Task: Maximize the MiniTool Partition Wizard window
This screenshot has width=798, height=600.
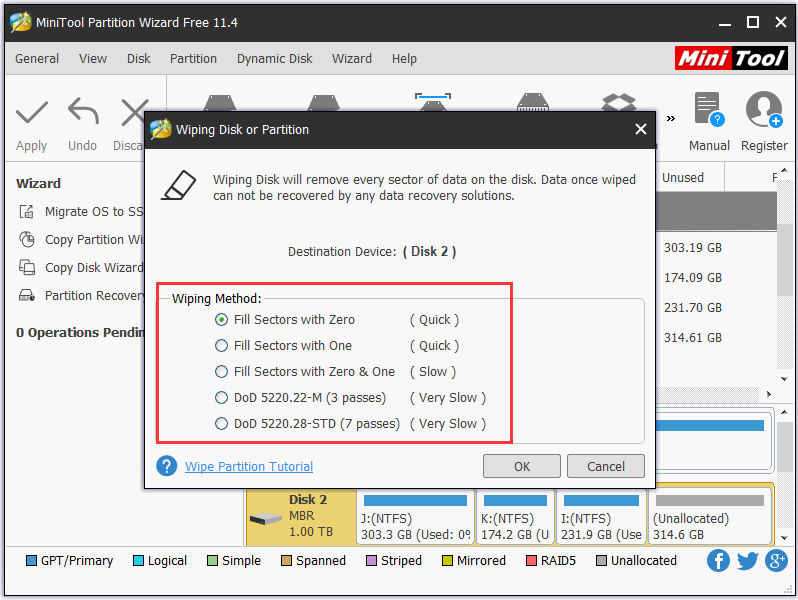Action: (x=753, y=22)
